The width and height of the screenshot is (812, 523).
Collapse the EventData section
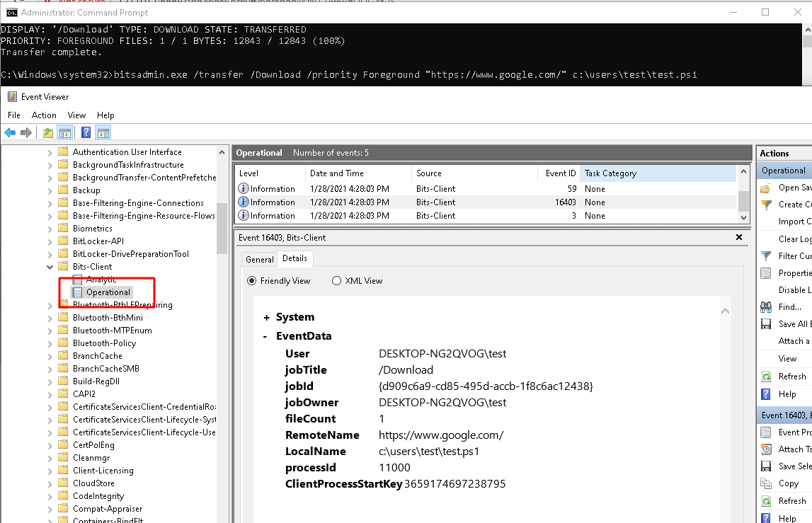coord(265,337)
